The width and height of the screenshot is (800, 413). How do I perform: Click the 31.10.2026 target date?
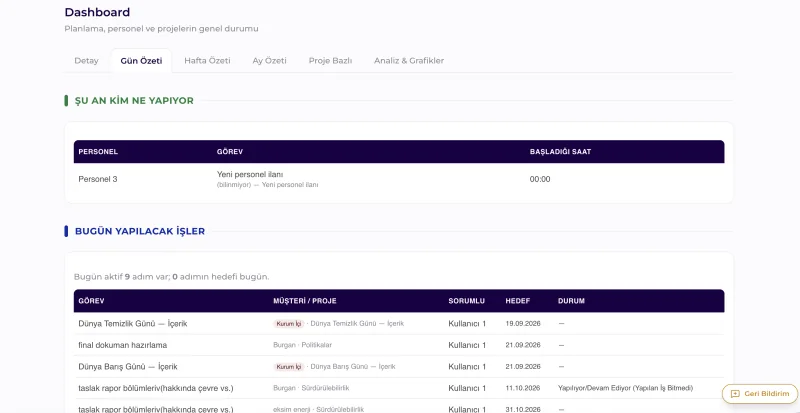point(522,409)
